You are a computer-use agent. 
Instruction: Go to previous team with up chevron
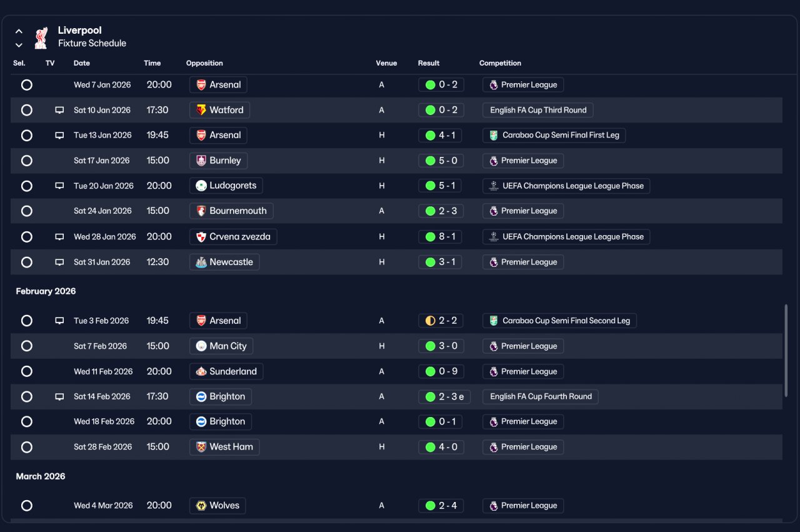pos(19,31)
